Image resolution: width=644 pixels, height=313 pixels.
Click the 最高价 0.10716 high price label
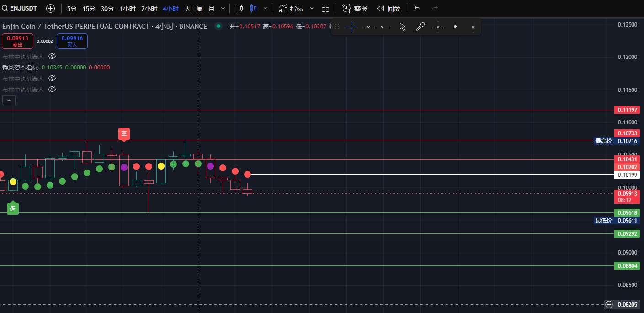point(616,141)
